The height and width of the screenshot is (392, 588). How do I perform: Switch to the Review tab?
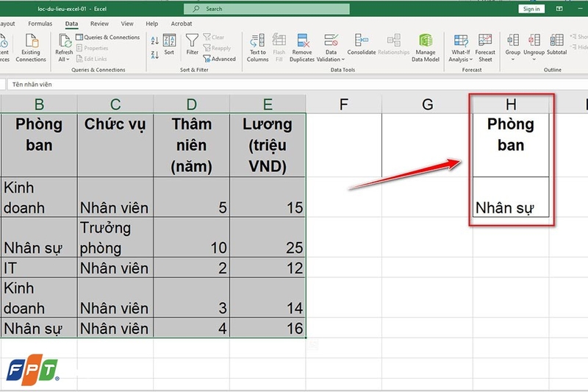pyautogui.click(x=99, y=24)
